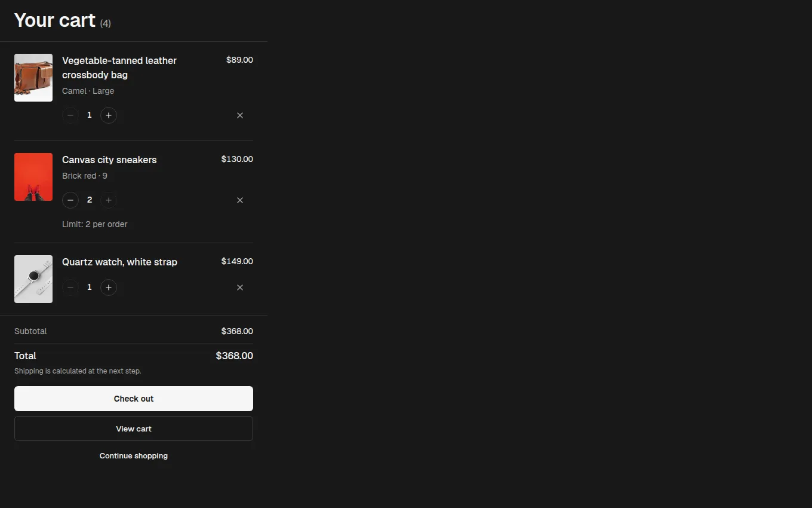Remove Canvas city sneakers from cart

click(240, 200)
